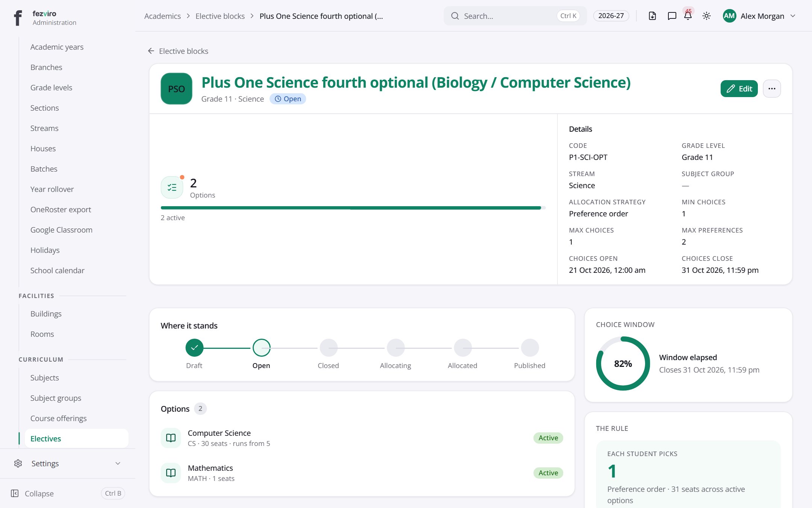
Task: Click the 82% window elapsed ring
Action: tap(623, 364)
